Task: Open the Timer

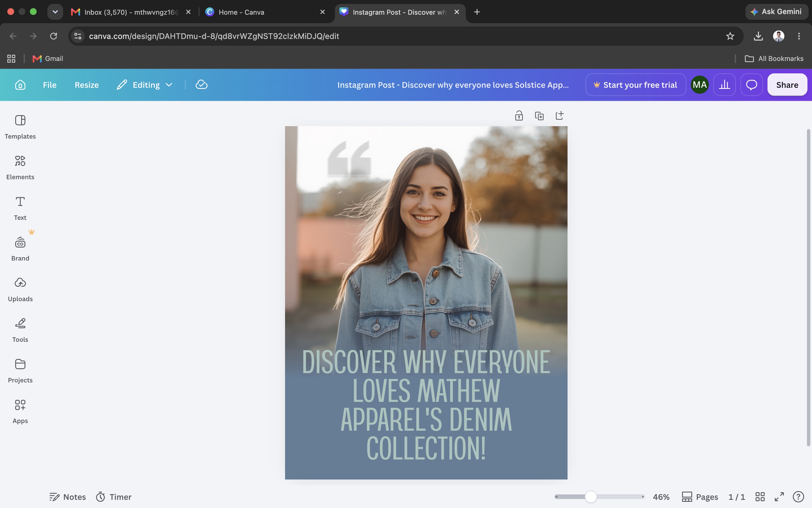Action: [114, 497]
